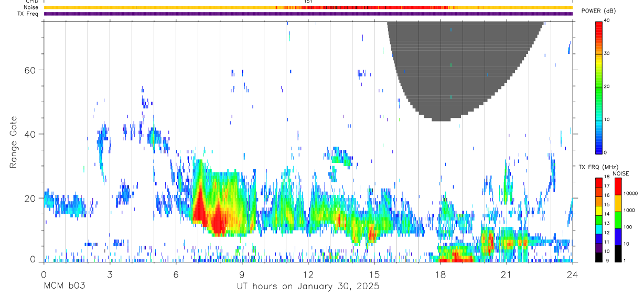Click the y-axis tick label '40' on Range Gate axis
This screenshot has height=297, width=644.
31,134
